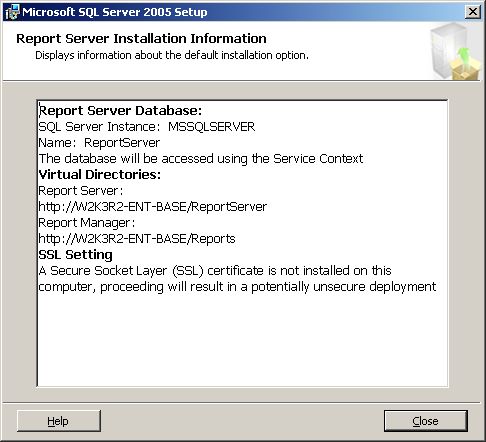
Task: Select the 'Report Server Database:' heading
Action: 120,111
